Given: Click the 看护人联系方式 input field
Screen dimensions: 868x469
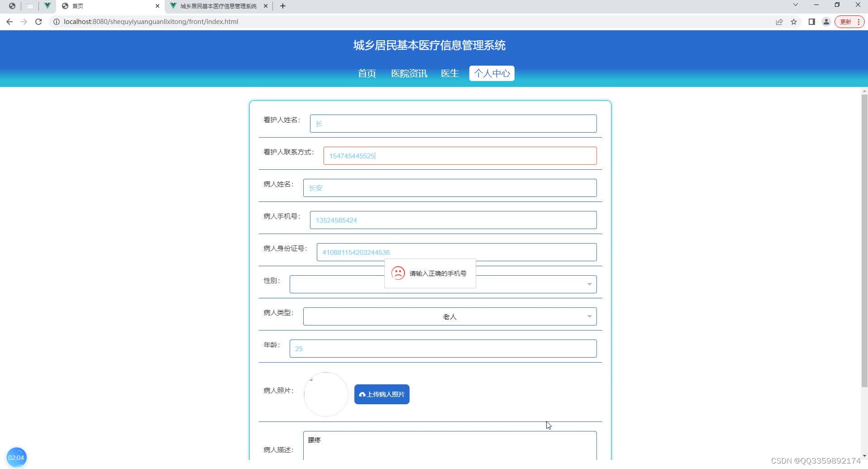Looking at the screenshot, I should tap(460, 156).
